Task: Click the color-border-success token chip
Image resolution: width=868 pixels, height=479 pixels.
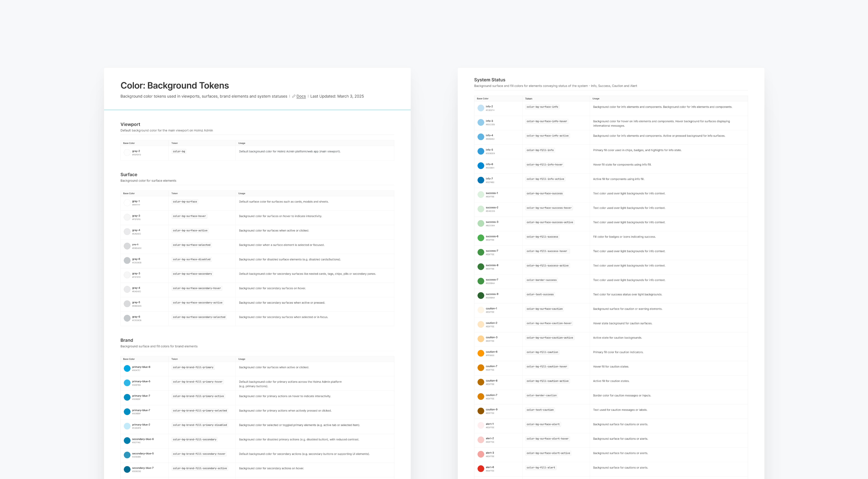Action: pos(542,280)
